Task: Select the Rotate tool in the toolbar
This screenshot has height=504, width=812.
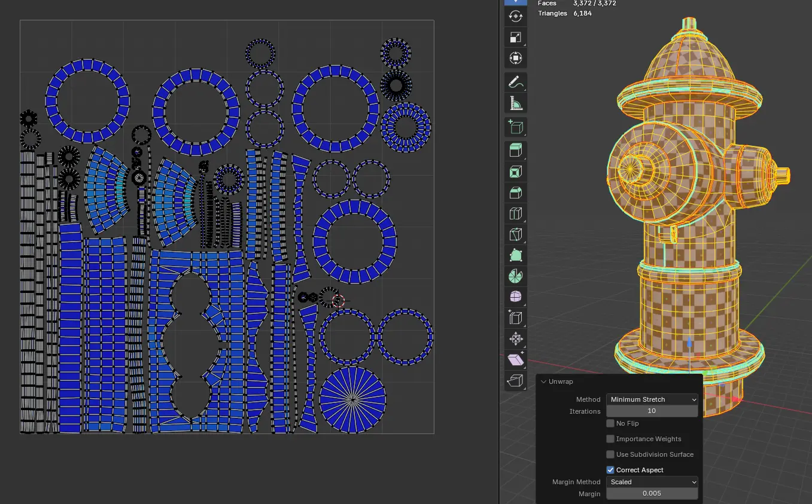Action: [x=515, y=16]
